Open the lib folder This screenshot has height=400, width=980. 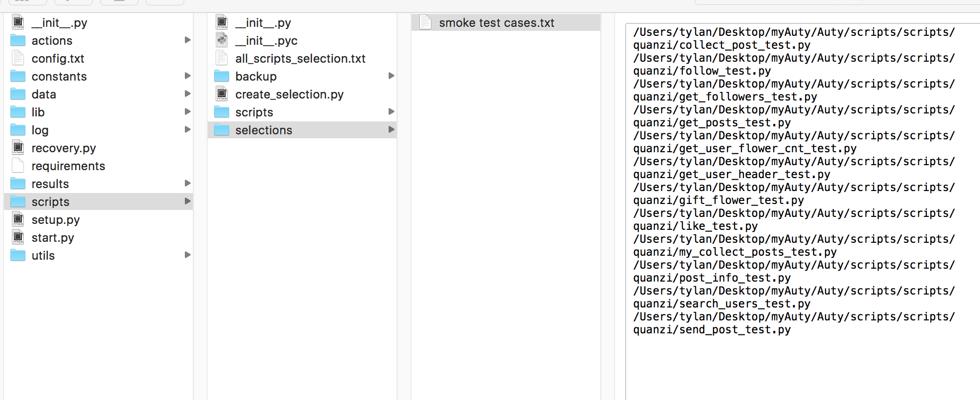(x=38, y=112)
